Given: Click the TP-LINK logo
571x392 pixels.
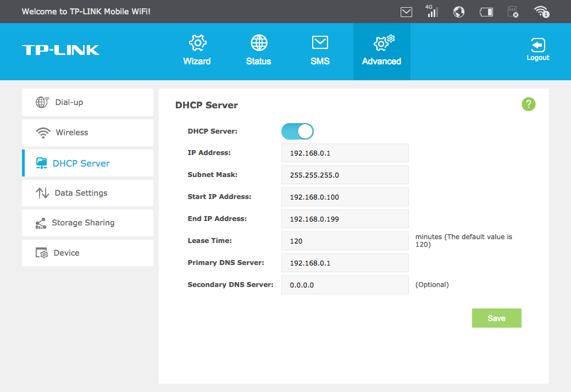Looking at the screenshot, I should pyautogui.click(x=60, y=50).
